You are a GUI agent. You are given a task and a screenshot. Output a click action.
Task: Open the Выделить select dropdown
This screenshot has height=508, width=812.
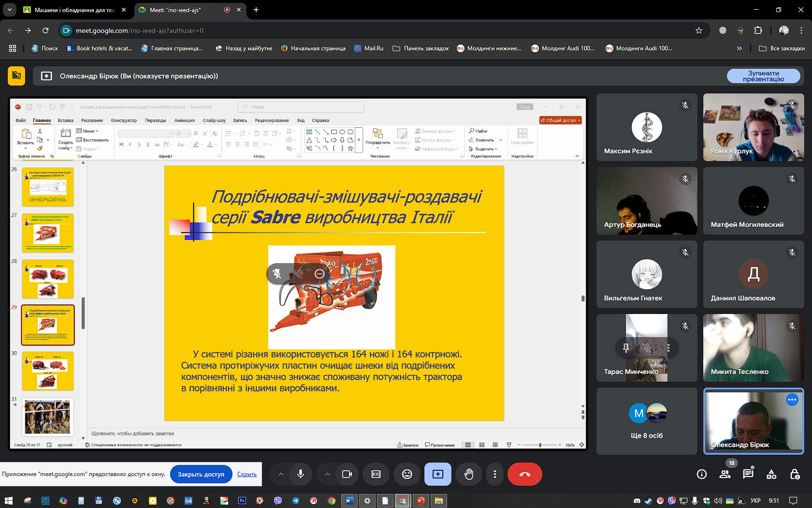click(x=483, y=149)
